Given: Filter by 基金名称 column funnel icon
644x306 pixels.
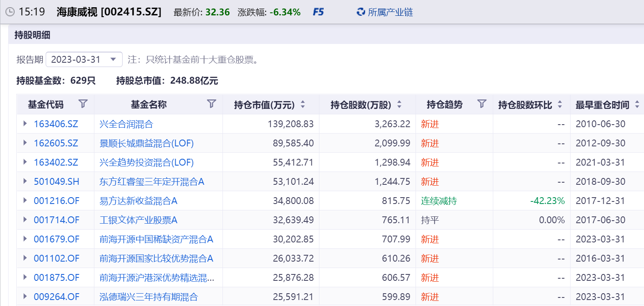Looking at the screenshot, I should [211, 104].
